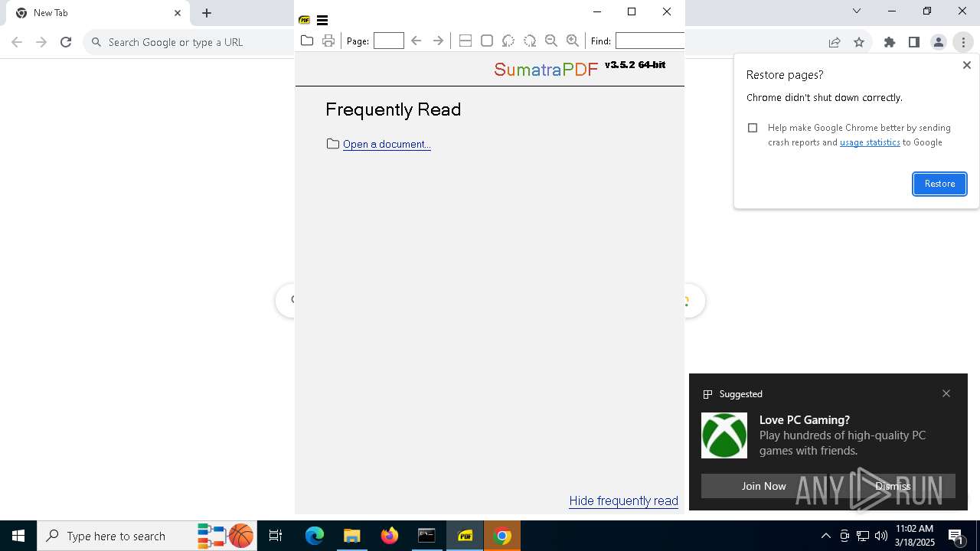The height and width of the screenshot is (551, 980).
Task: Close the New Tab tab
Action: [x=178, y=13]
